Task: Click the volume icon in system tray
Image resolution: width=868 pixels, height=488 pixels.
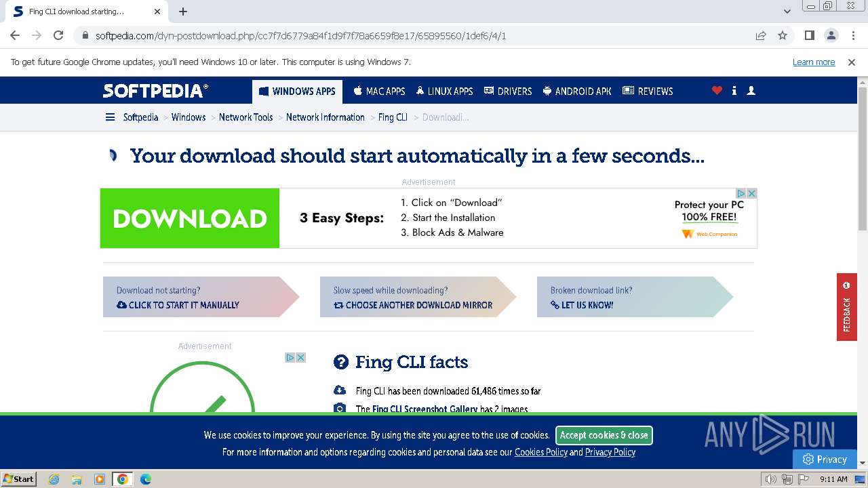Action: click(771, 479)
